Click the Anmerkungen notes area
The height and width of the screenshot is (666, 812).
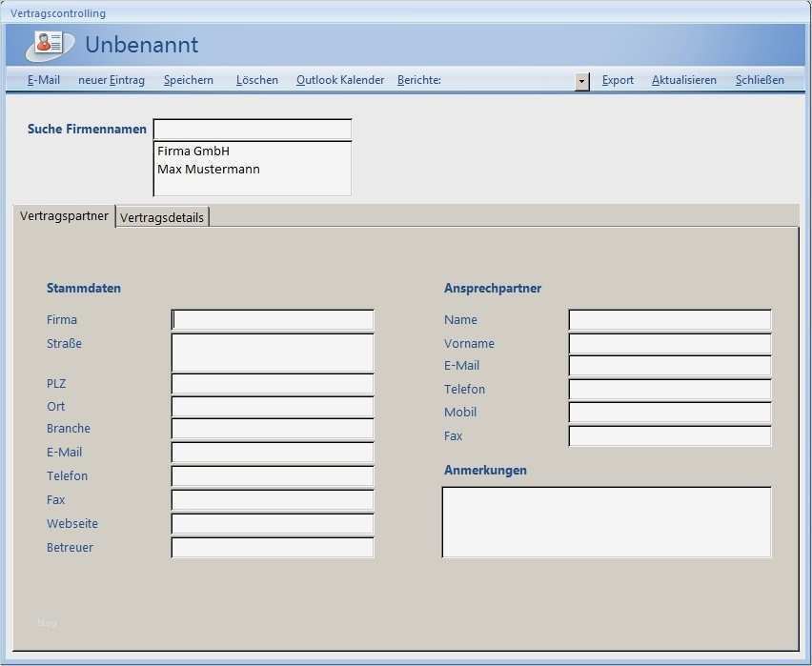[x=606, y=521]
